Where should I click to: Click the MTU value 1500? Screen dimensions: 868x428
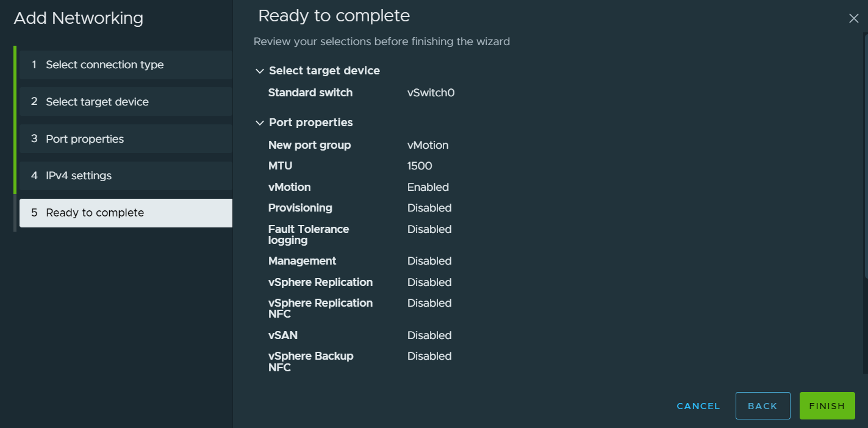click(x=420, y=166)
